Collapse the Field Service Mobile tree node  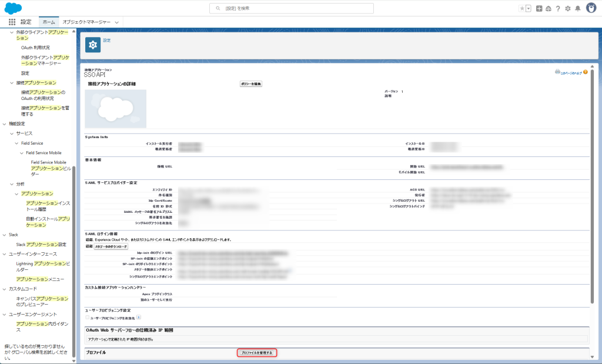click(x=22, y=153)
